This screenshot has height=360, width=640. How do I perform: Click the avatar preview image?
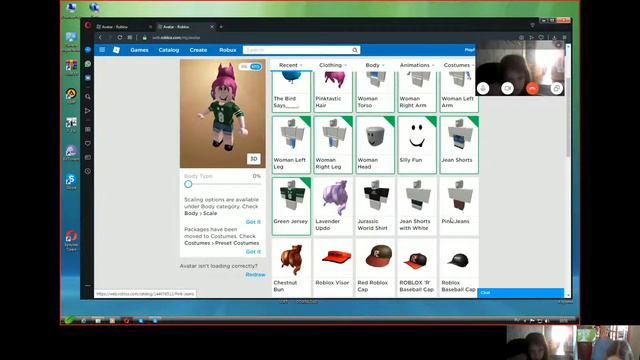(223, 113)
